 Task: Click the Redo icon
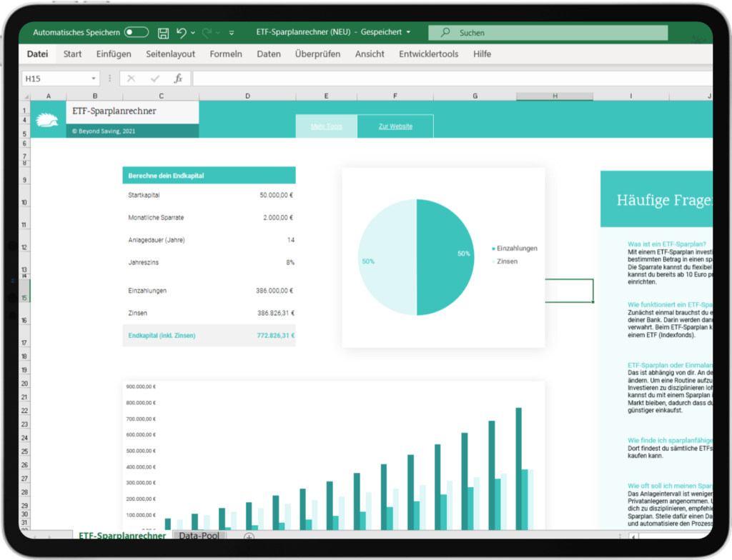[207, 32]
